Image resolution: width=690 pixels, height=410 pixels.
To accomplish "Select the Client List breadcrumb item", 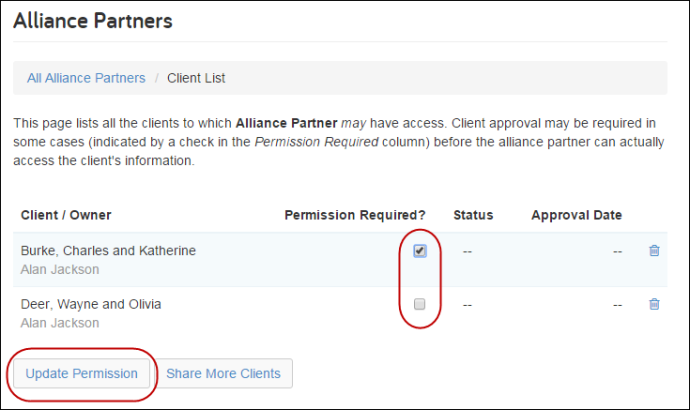I will pyautogui.click(x=196, y=78).
